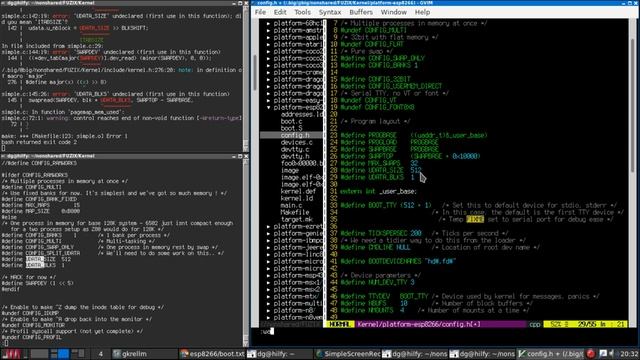The image size is (640, 360).
Task: Open addresses.ld in file tree
Action: (x=302, y=115)
